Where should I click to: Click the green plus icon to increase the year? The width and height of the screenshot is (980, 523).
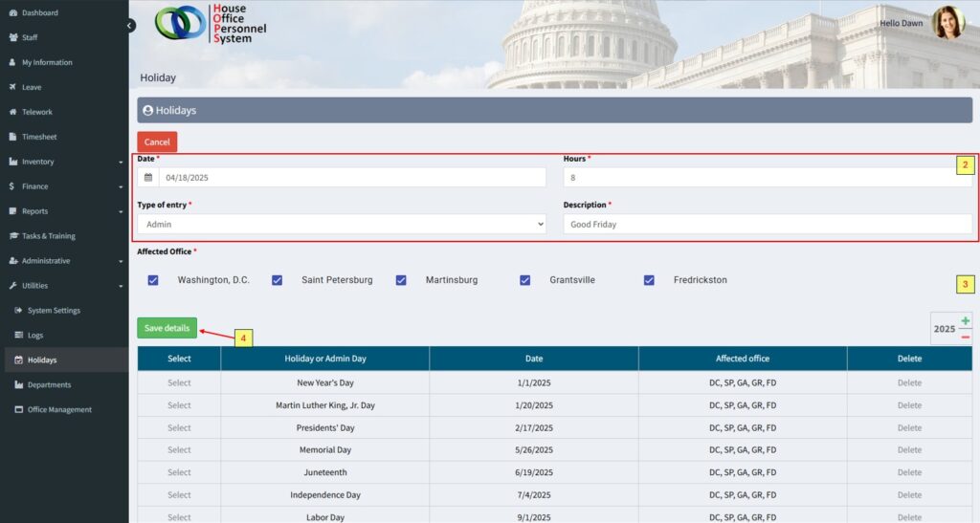[965, 321]
